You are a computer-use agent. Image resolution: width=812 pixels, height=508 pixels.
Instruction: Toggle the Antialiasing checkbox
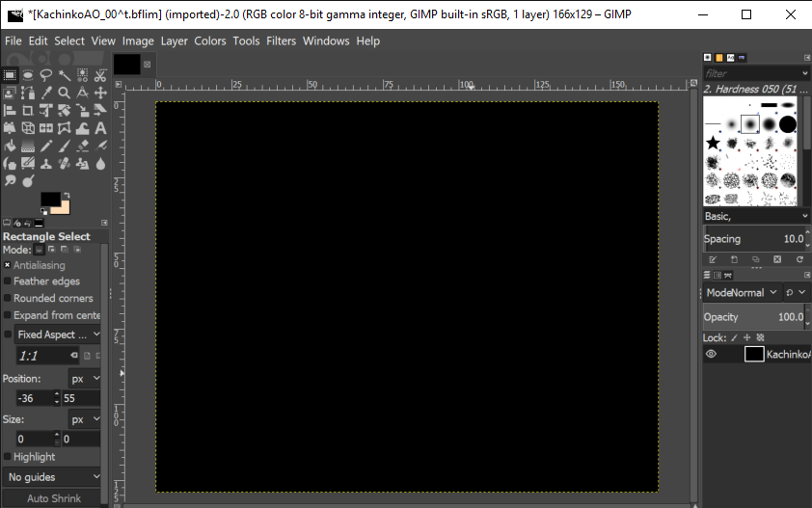pyautogui.click(x=8, y=265)
